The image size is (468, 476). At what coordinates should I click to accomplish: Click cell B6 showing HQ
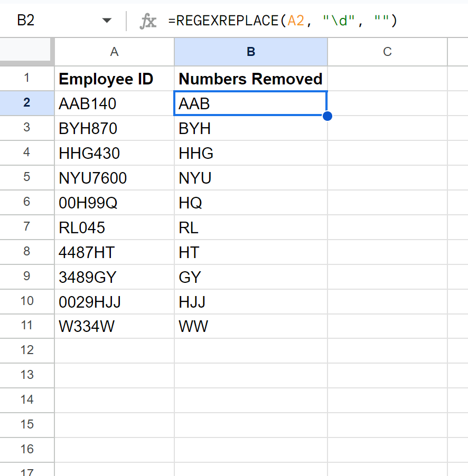[251, 203]
